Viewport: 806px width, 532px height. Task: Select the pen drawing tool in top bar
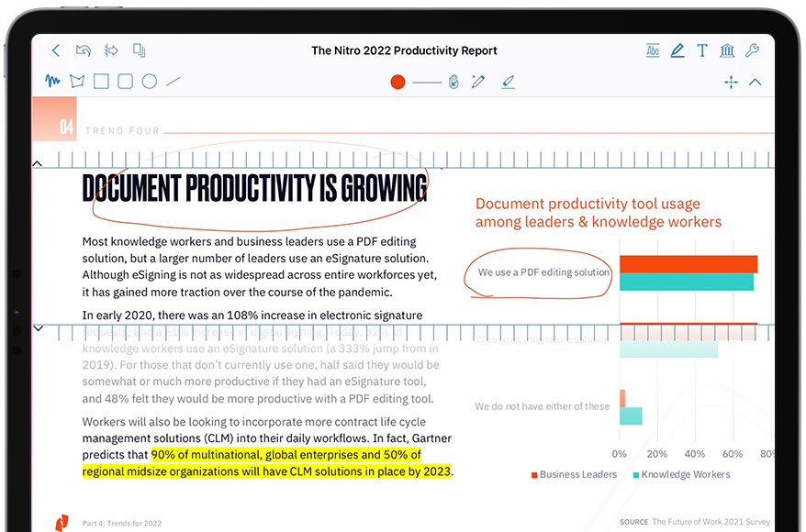[677, 50]
